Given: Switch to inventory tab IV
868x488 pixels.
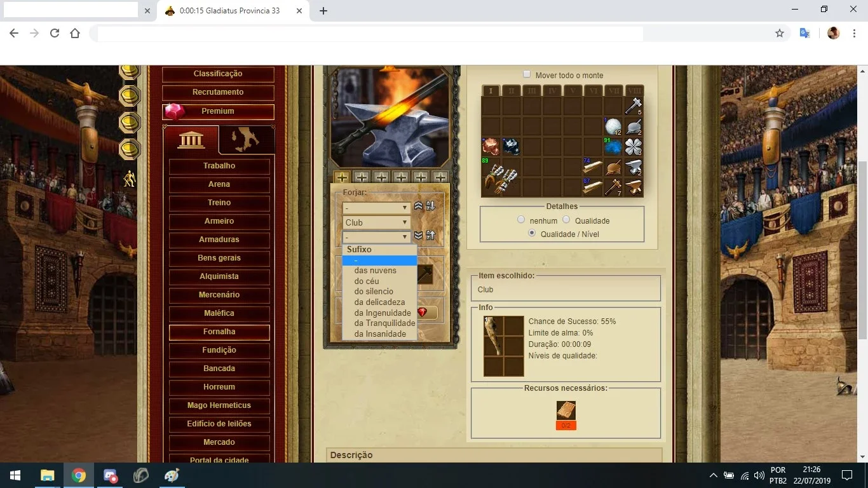Looking at the screenshot, I should [552, 91].
